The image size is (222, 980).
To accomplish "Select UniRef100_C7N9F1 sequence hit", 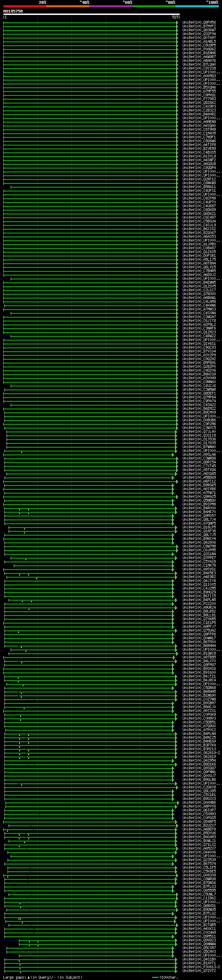I will (x=199, y=137).
